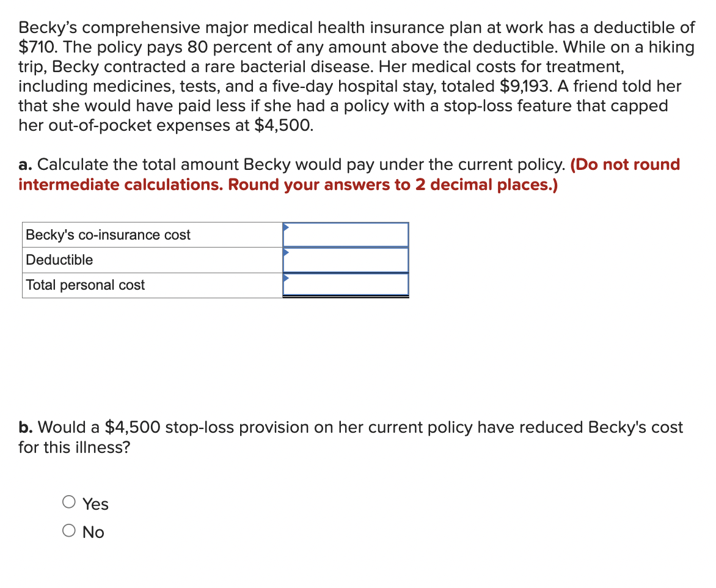Select the Yes radio button
This screenshot has height=588, width=716.
[x=68, y=502]
